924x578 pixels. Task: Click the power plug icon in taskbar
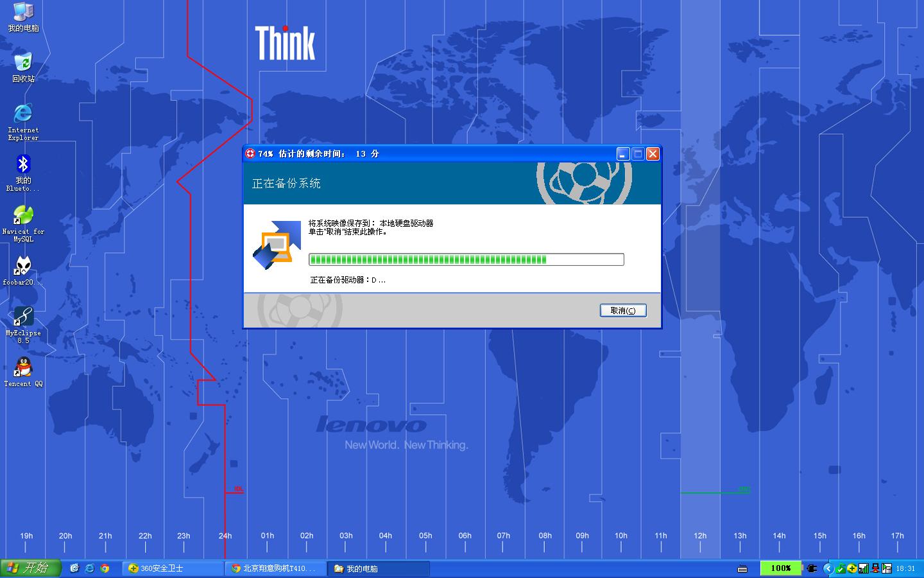812,568
